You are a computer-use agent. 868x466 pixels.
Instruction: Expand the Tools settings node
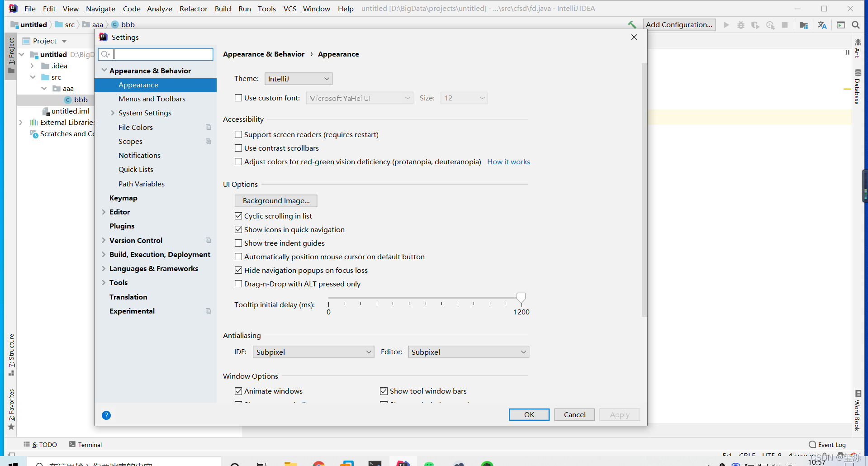point(104,283)
